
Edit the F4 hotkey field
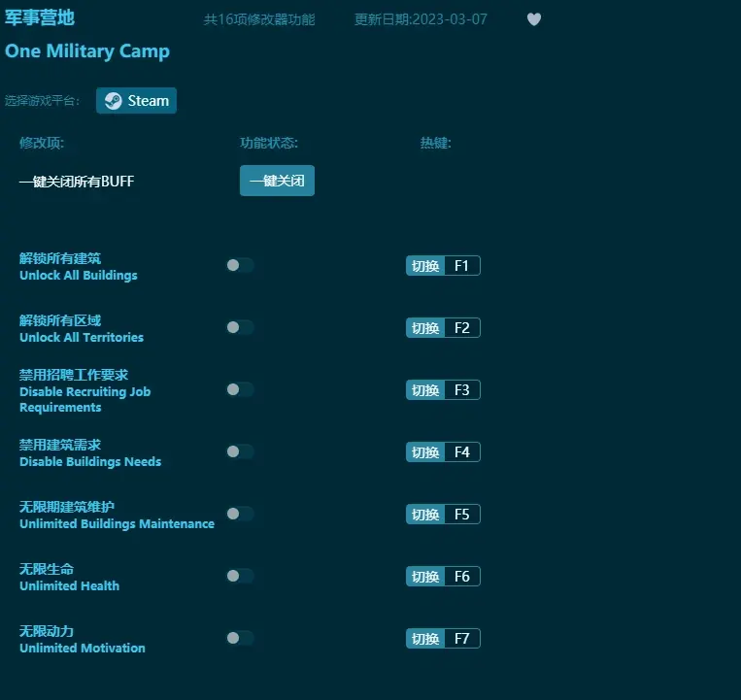(x=462, y=452)
